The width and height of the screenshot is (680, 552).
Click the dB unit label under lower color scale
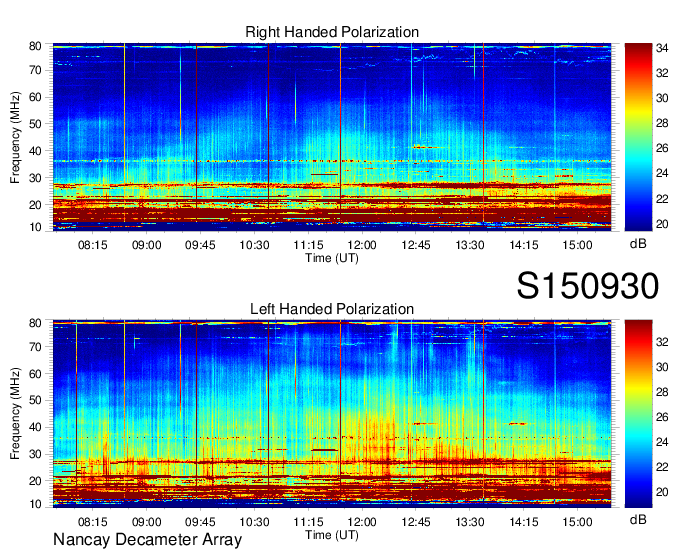point(638,520)
